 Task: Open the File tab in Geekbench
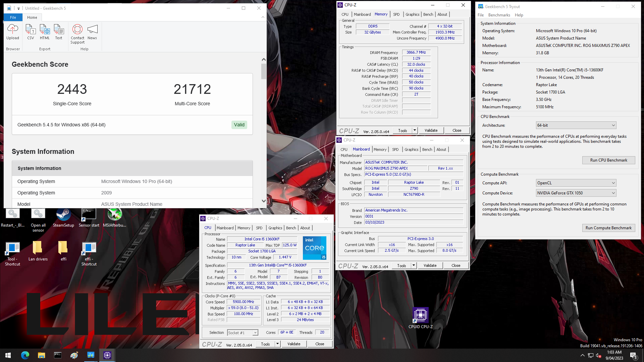tap(13, 17)
